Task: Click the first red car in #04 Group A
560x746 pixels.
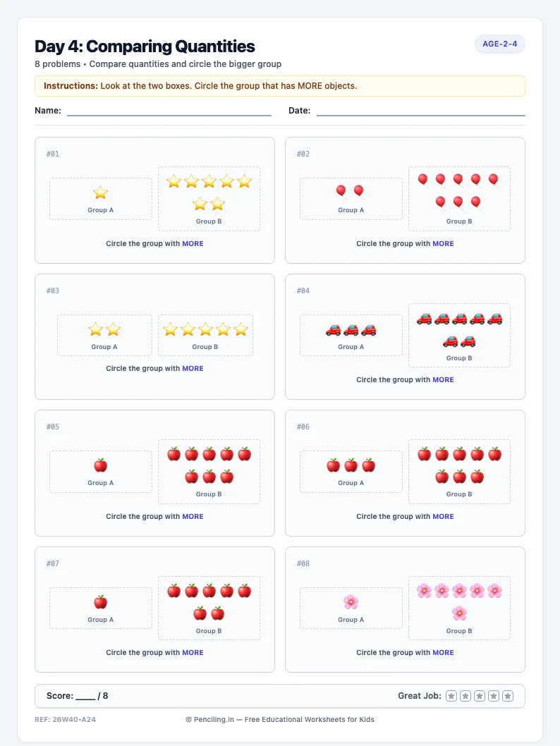Action: pos(333,330)
